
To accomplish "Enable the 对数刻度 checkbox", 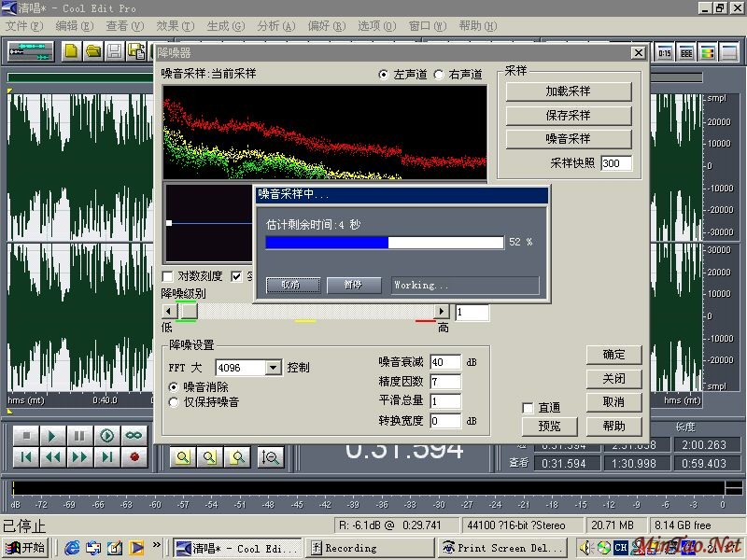I will (168, 276).
